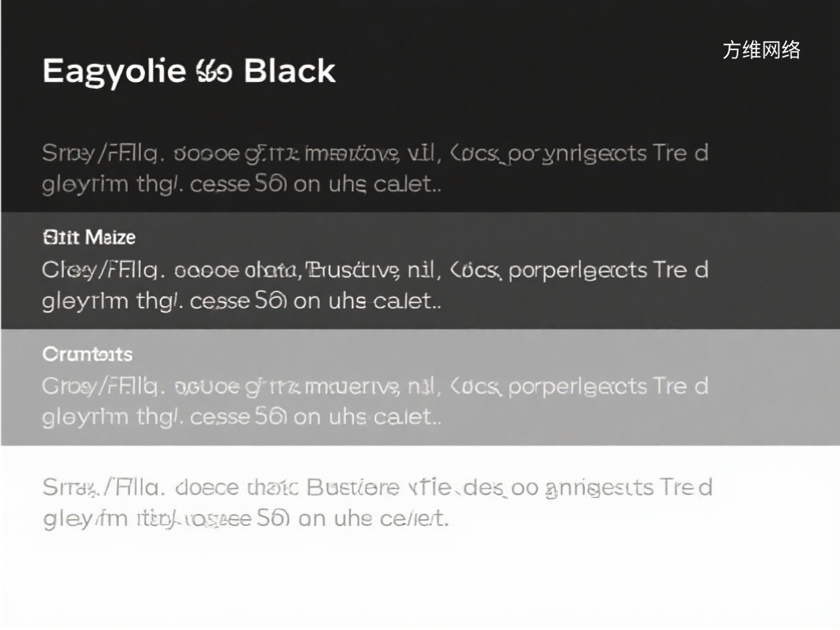Click the "gleyrim" line under Crumtots

pos(241,417)
